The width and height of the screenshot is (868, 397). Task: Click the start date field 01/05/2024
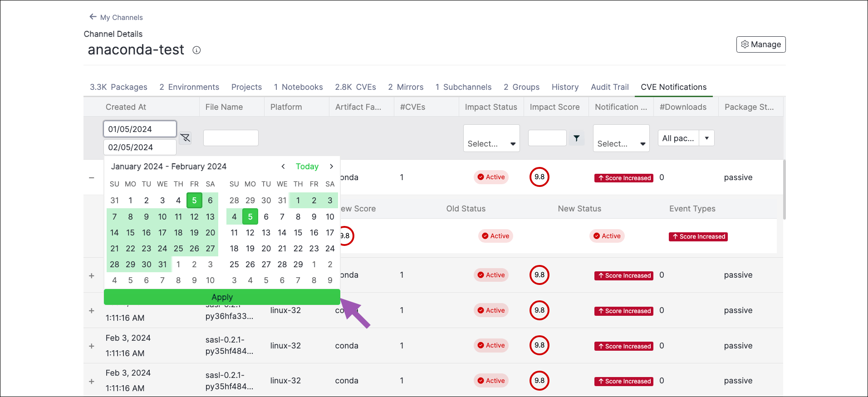pyautogui.click(x=140, y=129)
